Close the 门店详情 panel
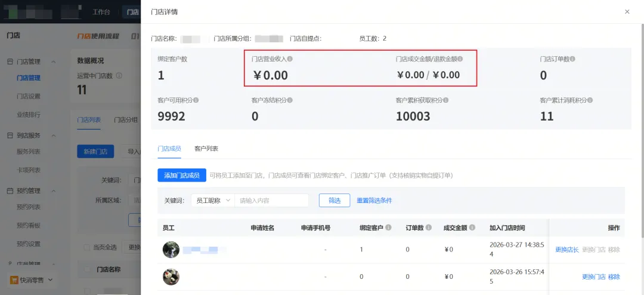This screenshot has height=295, width=644. click(627, 12)
